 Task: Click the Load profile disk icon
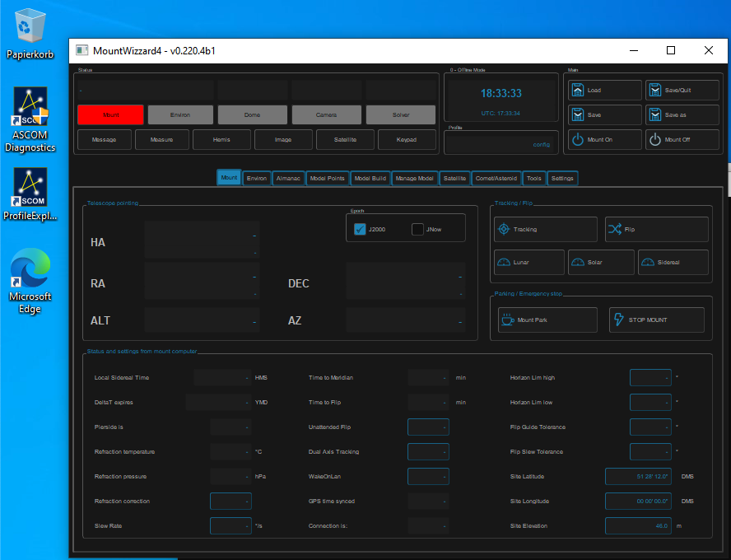pos(578,90)
